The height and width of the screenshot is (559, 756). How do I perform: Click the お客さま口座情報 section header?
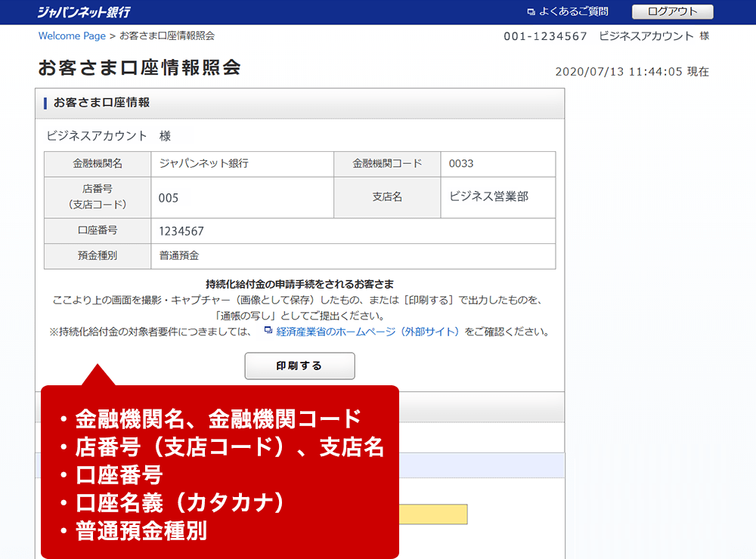(299, 103)
